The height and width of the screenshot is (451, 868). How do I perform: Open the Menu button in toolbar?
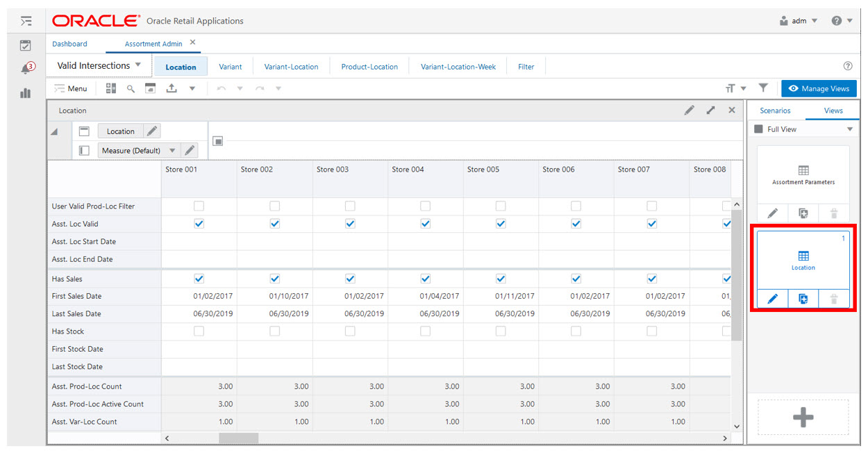(x=71, y=88)
